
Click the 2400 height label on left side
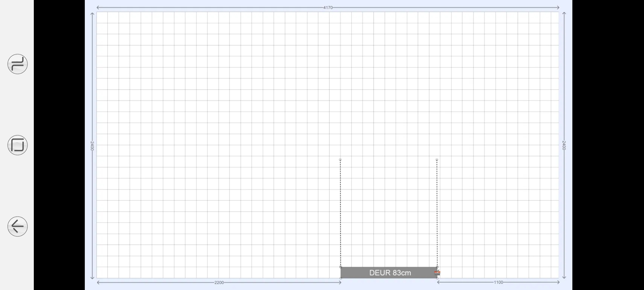click(92, 146)
